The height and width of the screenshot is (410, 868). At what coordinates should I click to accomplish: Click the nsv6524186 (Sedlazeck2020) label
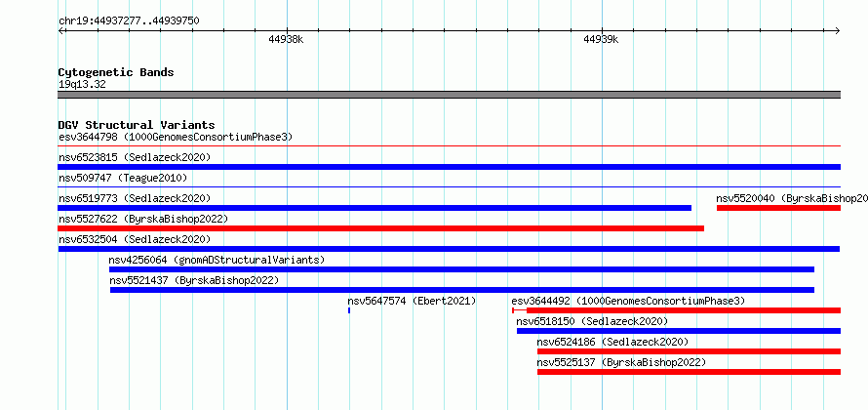coord(612,342)
